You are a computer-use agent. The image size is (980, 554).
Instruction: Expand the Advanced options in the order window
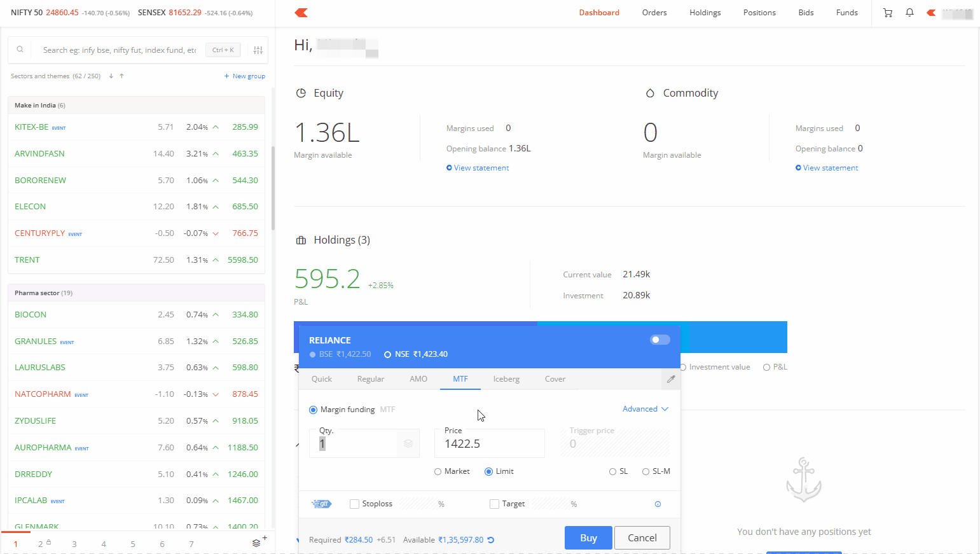645,409
